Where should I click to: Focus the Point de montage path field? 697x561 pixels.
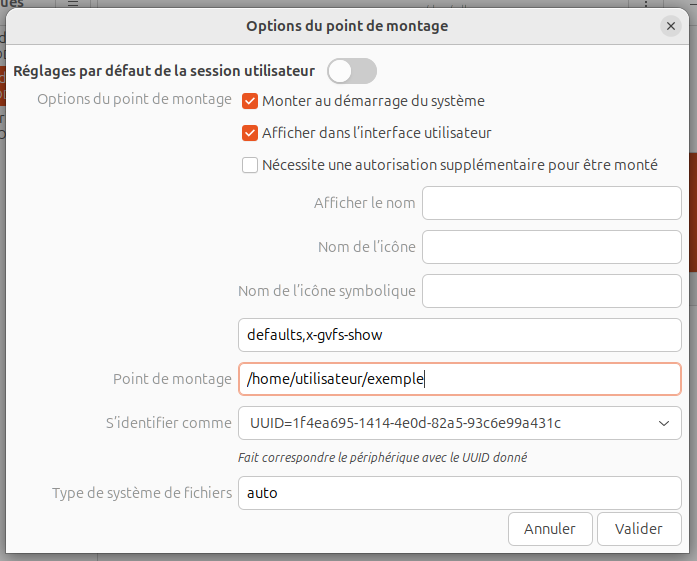click(x=459, y=379)
